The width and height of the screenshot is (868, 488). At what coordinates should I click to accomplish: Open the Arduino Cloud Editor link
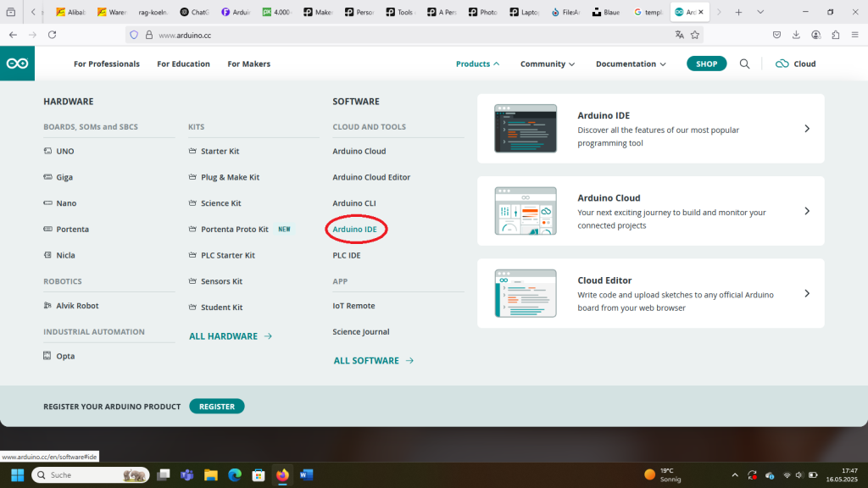(x=371, y=177)
